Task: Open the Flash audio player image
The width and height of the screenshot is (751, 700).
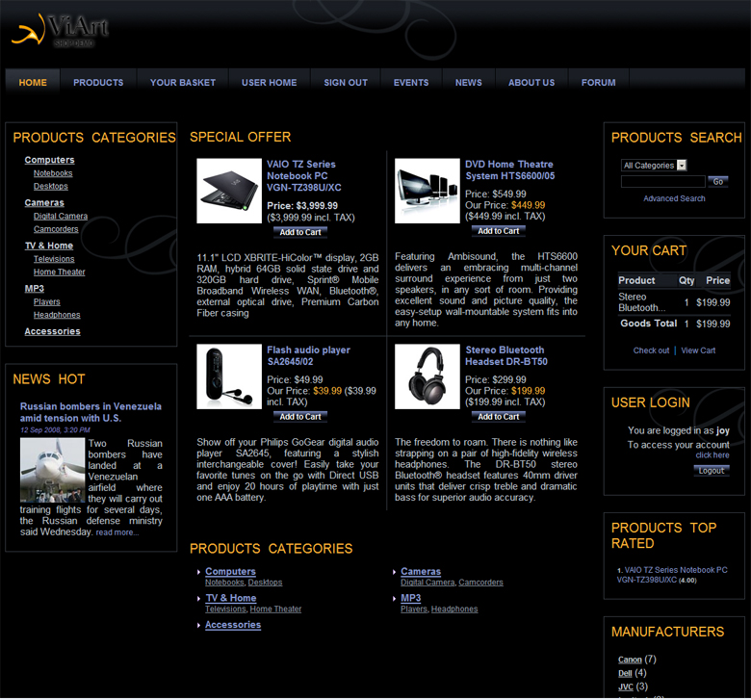Action: pyautogui.click(x=229, y=376)
